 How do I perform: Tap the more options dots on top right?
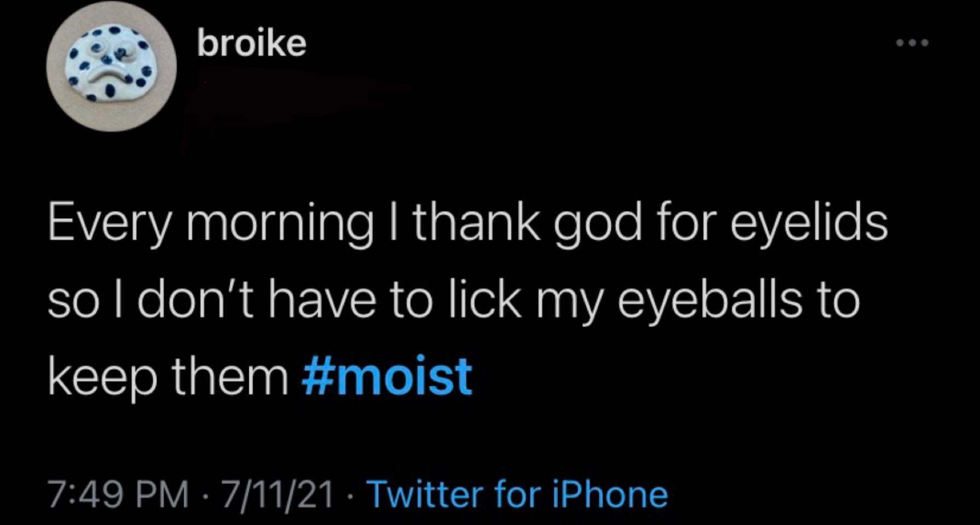pyautogui.click(x=912, y=41)
